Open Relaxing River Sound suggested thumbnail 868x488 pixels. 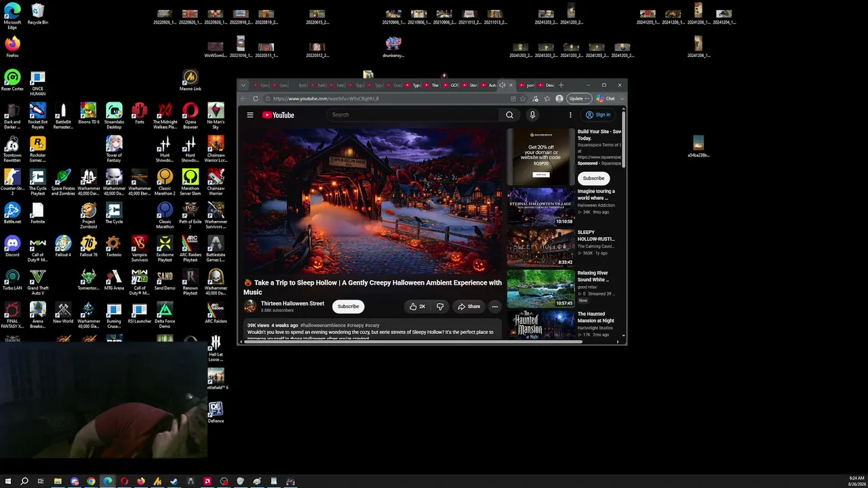[540, 289]
